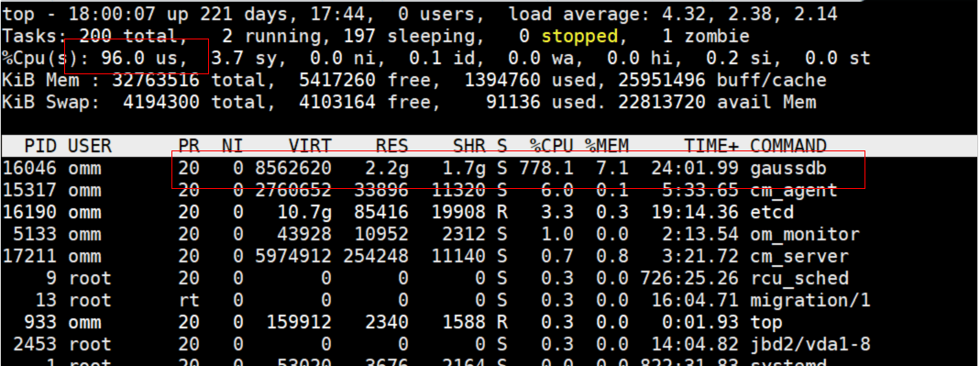Click PID 15317 in process list
This screenshot has height=366, width=980.
(29, 190)
